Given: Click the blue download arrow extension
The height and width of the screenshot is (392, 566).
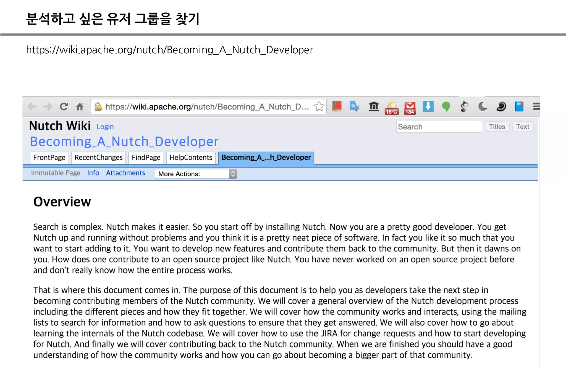Looking at the screenshot, I should 428,106.
